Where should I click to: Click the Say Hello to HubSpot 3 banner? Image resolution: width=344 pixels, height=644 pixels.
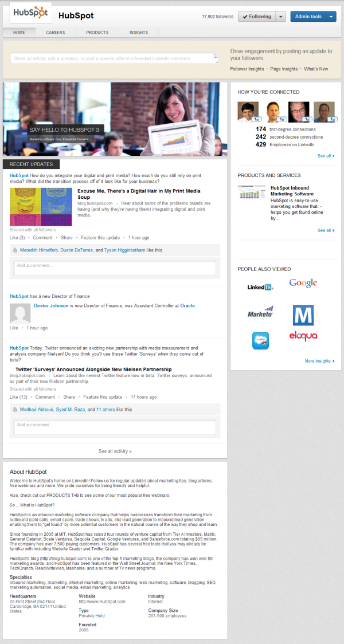115,119
